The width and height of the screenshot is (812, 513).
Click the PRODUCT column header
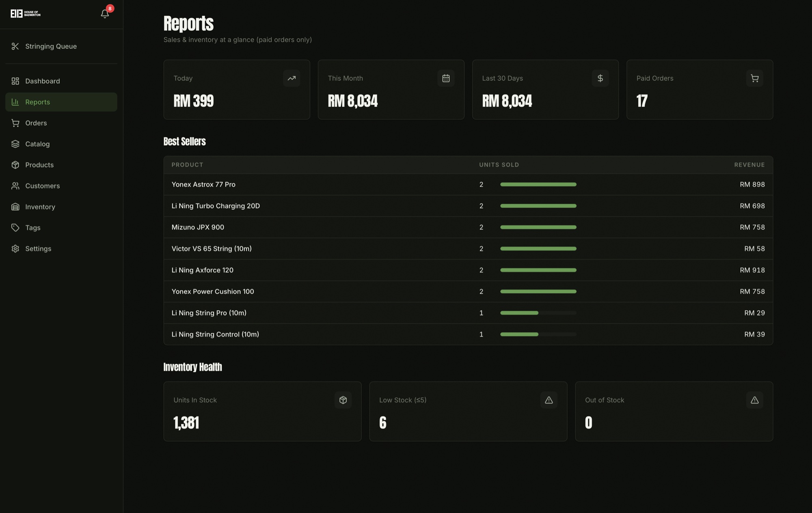187,165
